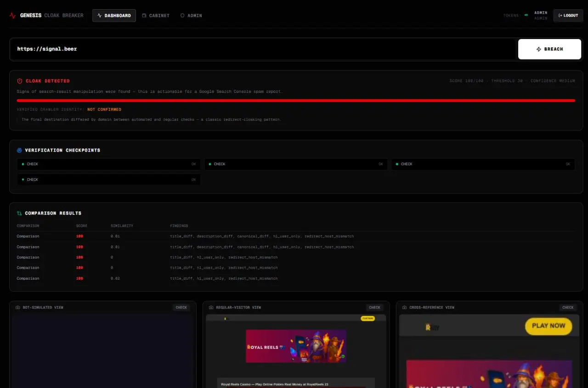Click the FINDINGS column header
The image size is (588, 388).
179,226
